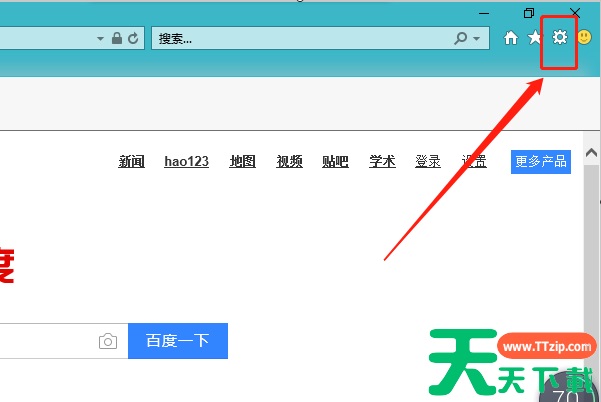Go to the Home page icon

pyautogui.click(x=511, y=38)
